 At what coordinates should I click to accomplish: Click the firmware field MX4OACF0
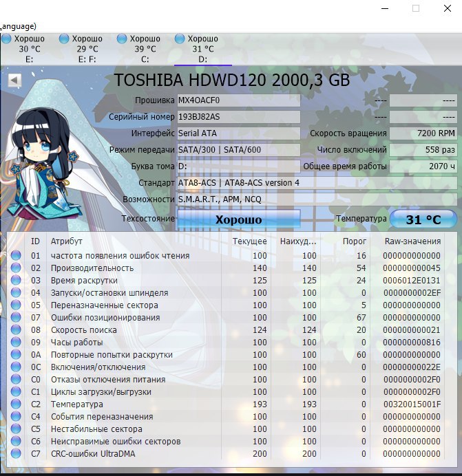(x=239, y=100)
